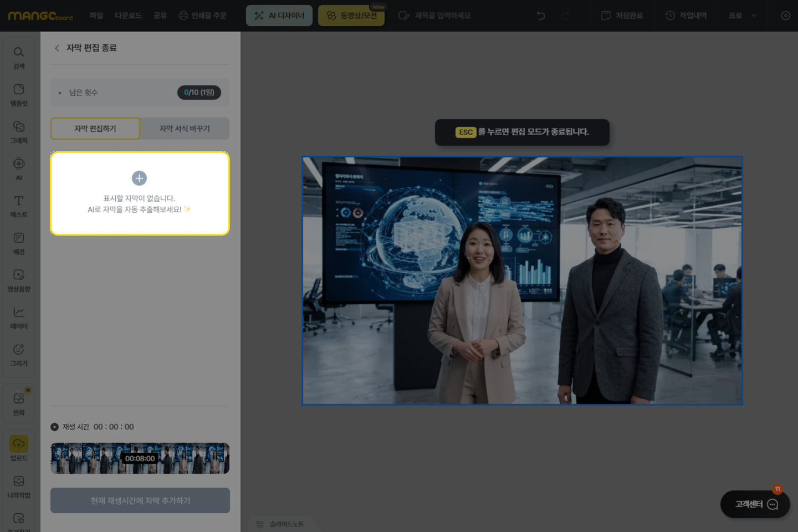
Task: Open settings gear in top-right corner
Action: tap(785, 16)
